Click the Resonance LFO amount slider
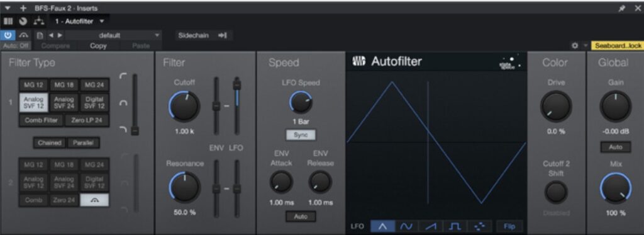 (236, 189)
